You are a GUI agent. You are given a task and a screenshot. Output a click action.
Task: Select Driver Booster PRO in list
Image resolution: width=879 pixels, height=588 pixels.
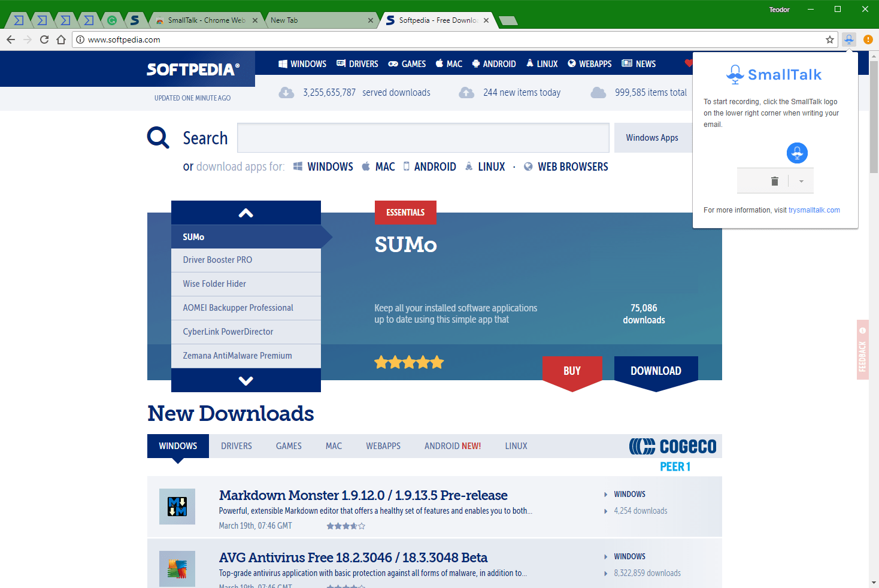(246, 260)
